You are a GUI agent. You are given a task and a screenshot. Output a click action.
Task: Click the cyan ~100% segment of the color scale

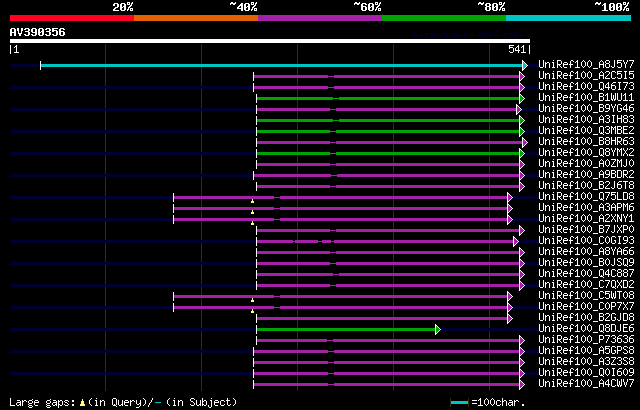point(569,18)
